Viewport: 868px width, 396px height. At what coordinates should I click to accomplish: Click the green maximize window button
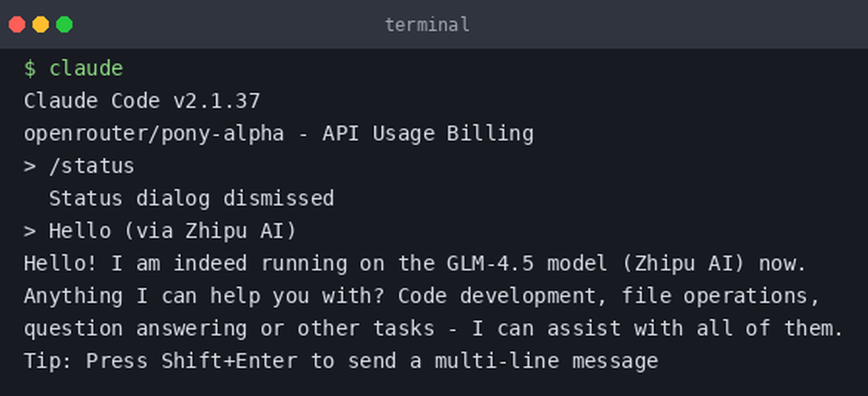tap(64, 24)
